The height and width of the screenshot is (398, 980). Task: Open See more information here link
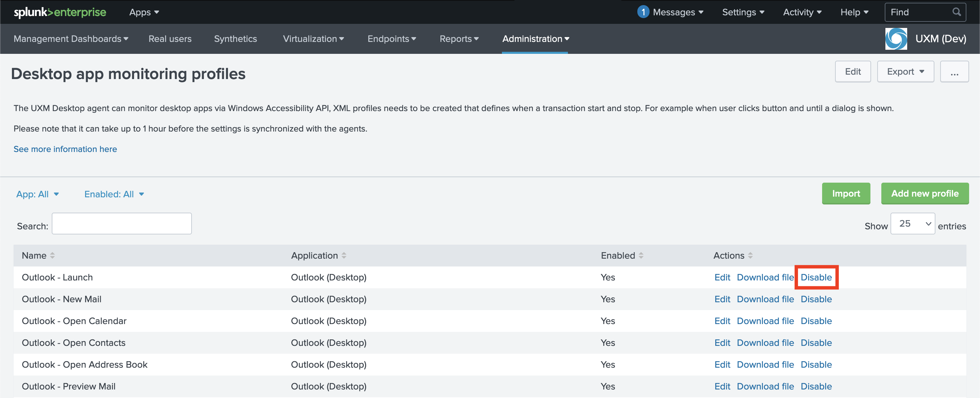pyautogui.click(x=65, y=149)
